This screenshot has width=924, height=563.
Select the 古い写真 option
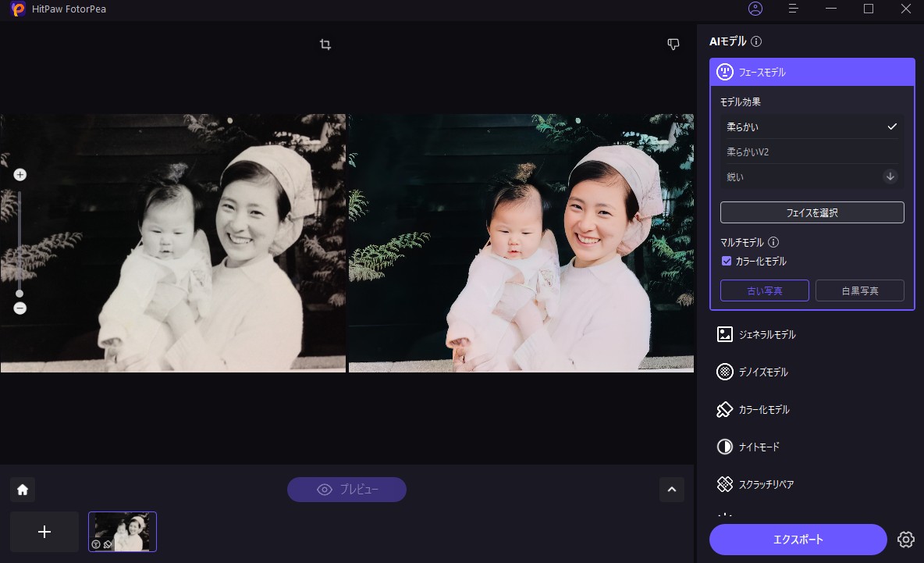[765, 290]
